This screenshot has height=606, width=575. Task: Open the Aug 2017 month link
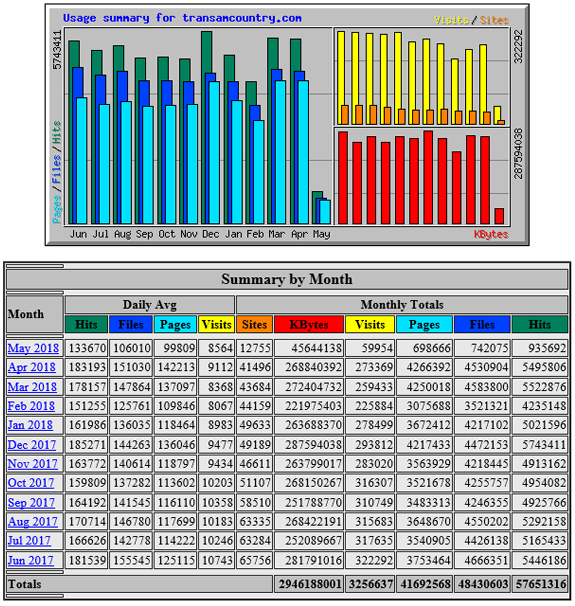32,522
